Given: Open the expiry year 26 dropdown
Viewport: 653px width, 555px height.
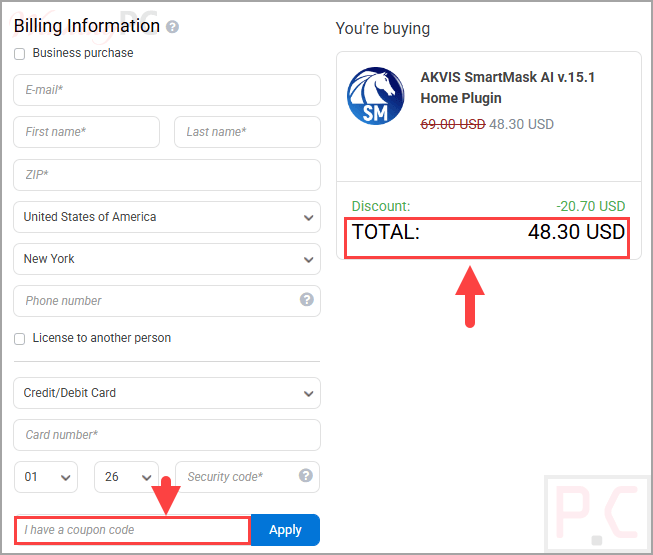Looking at the screenshot, I should coord(126,477).
